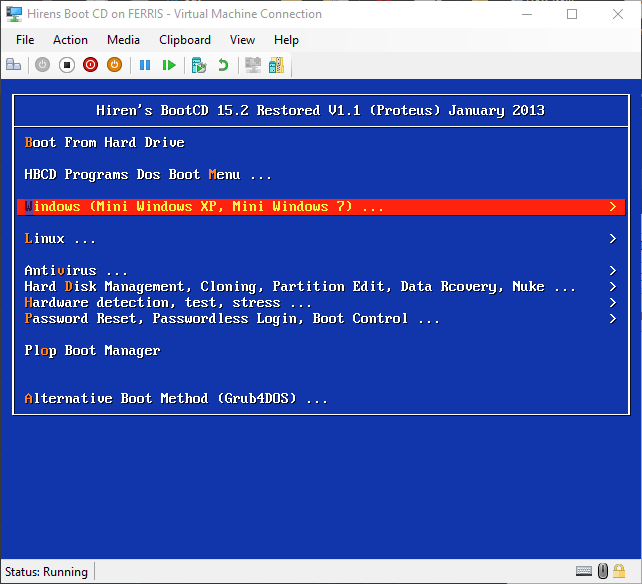Maximize the Virtual Machine Connection window
The height and width of the screenshot is (584, 642).
click(x=572, y=14)
